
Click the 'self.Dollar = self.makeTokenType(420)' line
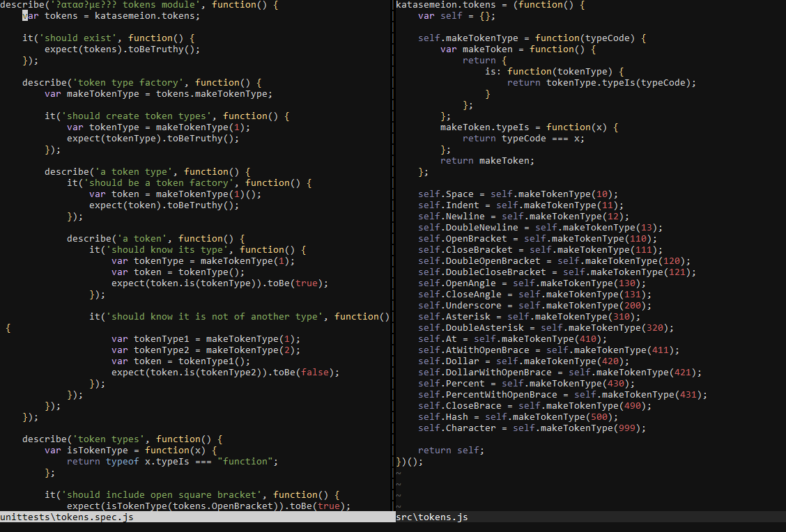click(523, 361)
